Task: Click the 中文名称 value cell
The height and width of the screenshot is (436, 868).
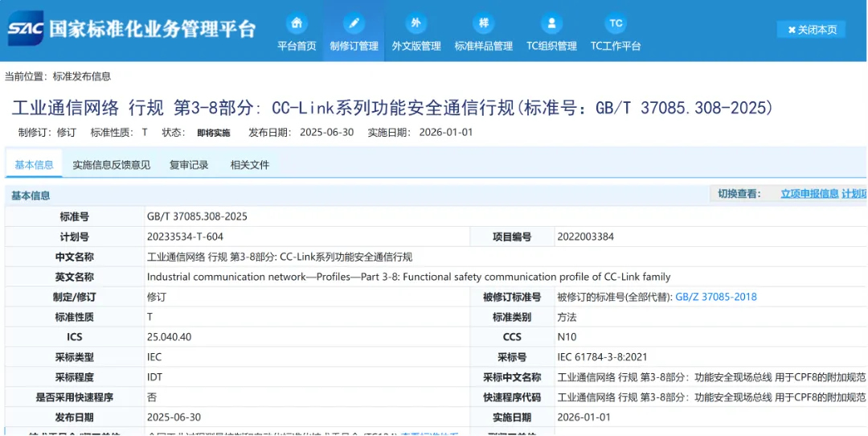Action: point(506,257)
